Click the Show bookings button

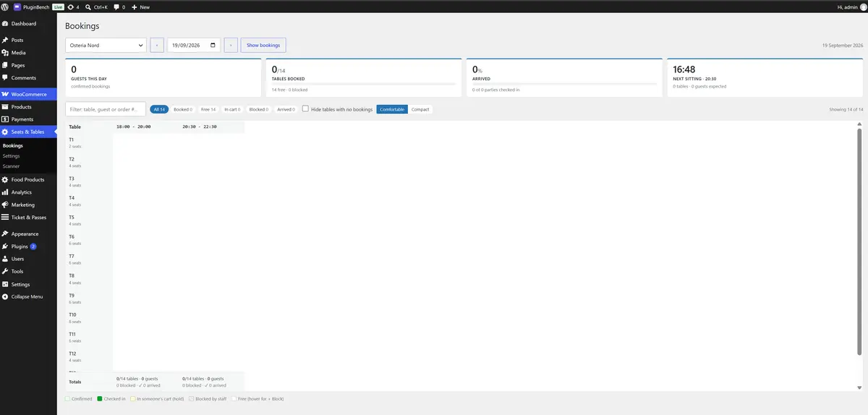pos(263,45)
